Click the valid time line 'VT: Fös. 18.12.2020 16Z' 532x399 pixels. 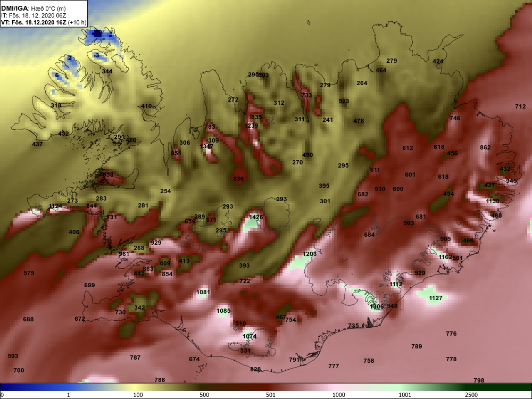(x=34, y=23)
